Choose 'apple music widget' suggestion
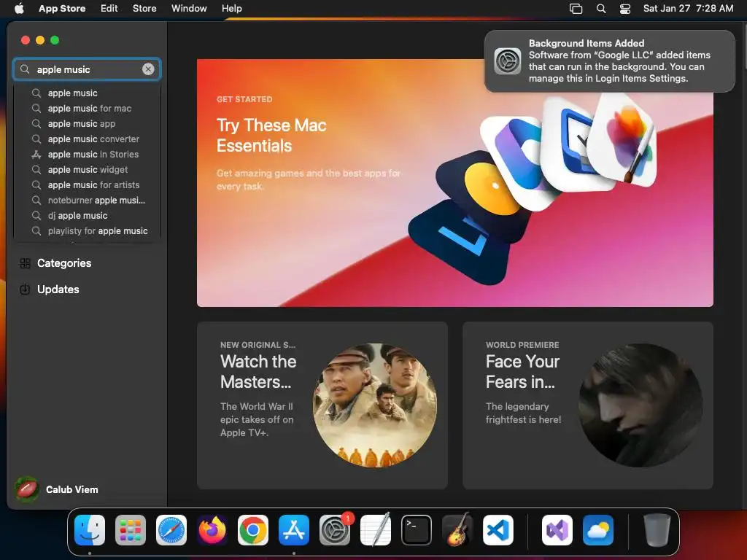This screenshot has height=560, width=747. 88,169
